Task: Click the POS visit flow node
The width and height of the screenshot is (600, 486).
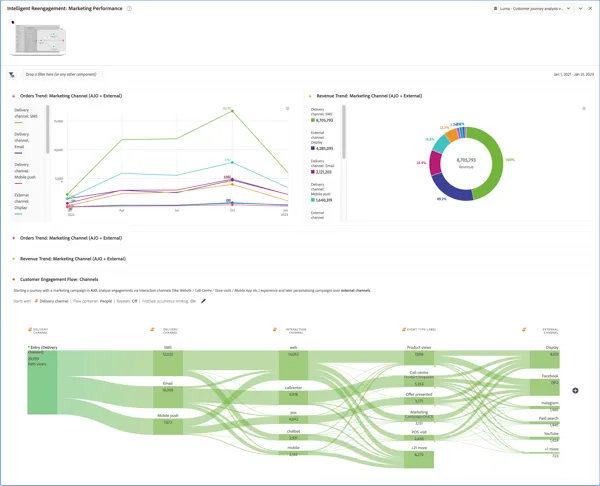Action: pos(419,438)
